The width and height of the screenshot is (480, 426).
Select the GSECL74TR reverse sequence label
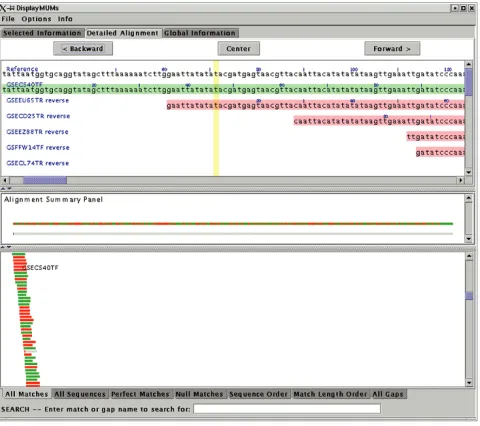pos(38,163)
